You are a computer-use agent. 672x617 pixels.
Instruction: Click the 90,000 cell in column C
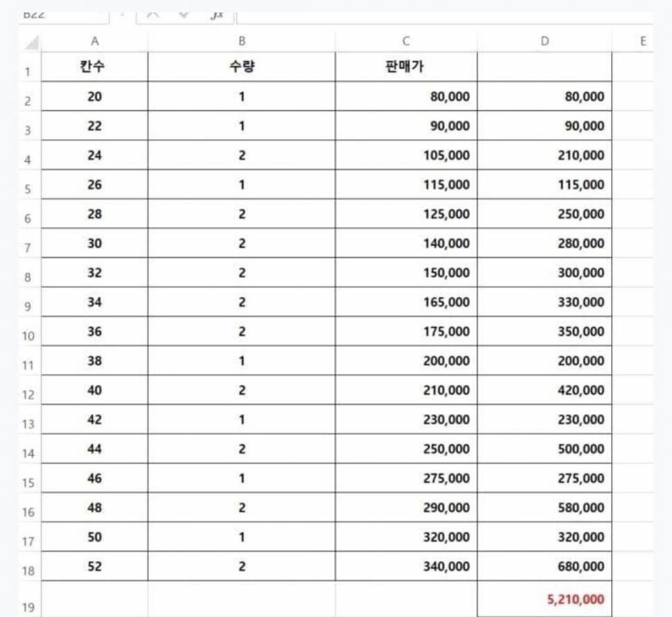click(406, 126)
